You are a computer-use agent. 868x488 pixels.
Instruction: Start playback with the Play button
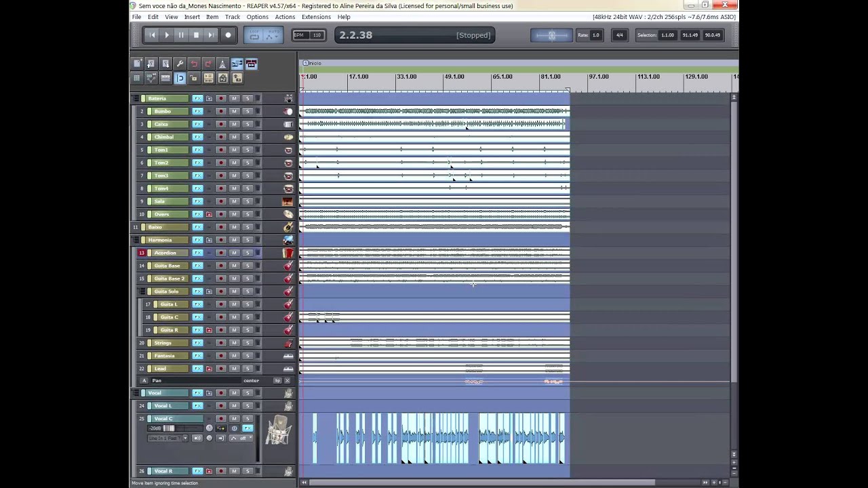pyautogui.click(x=167, y=35)
